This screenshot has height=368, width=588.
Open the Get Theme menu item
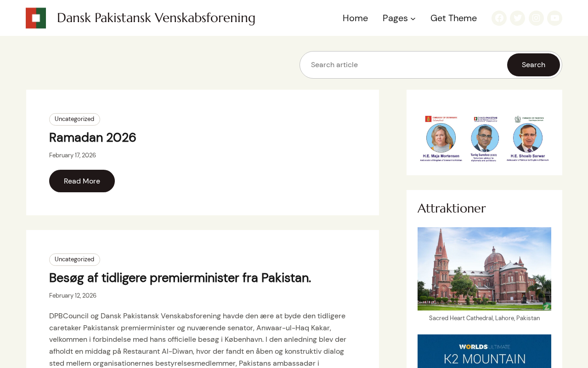point(453,18)
